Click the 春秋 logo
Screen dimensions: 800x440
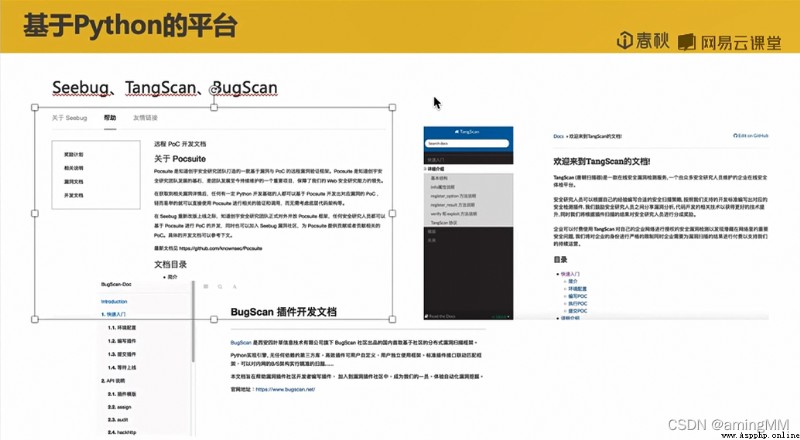click(643, 41)
